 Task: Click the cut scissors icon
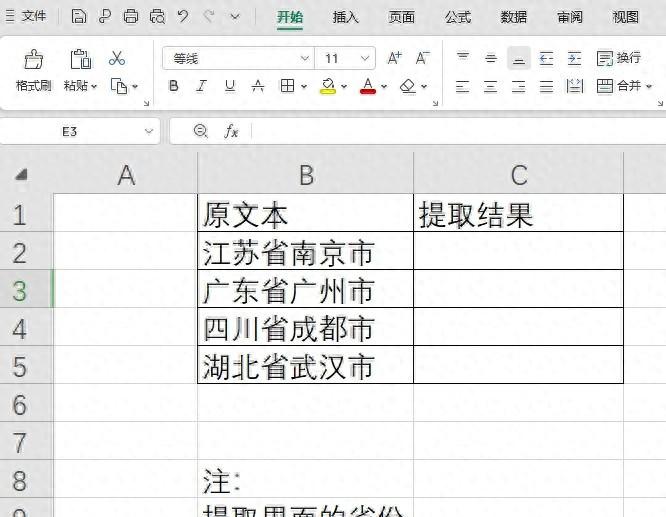(117, 58)
